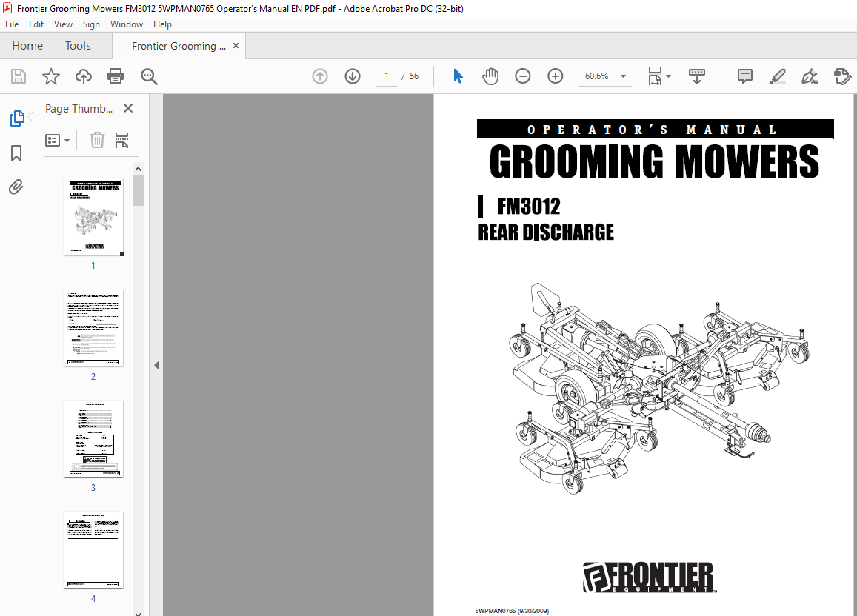This screenshot has height=616, width=857.
Task: Close the Frontier Grooming document tab
Action: pos(236,46)
